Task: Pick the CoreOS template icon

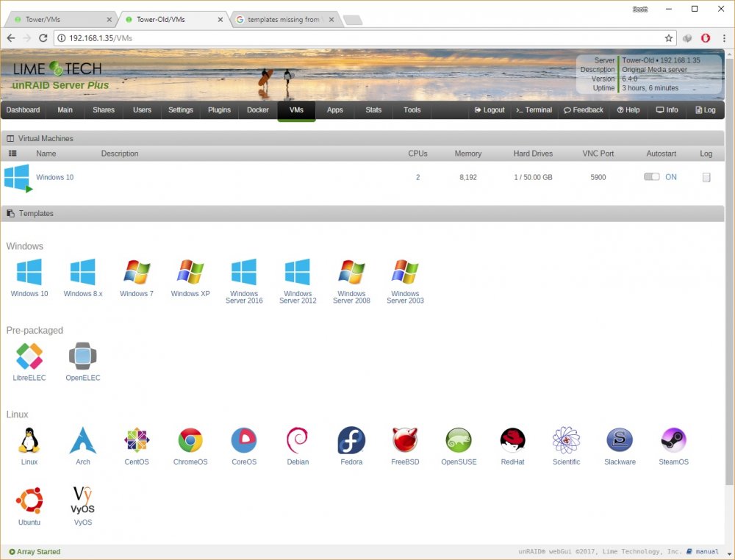Action: pos(244,440)
